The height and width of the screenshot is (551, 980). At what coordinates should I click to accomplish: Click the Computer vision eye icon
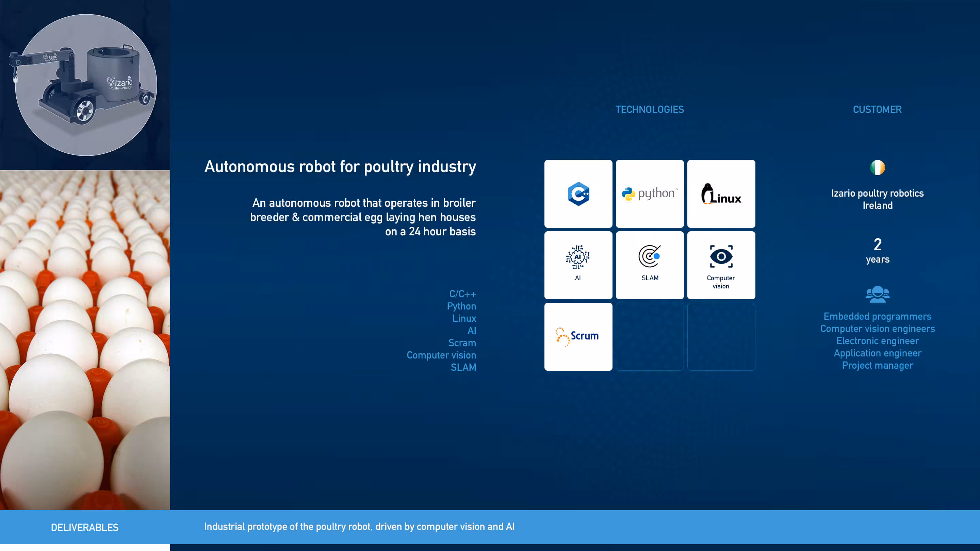pos(721,257)
